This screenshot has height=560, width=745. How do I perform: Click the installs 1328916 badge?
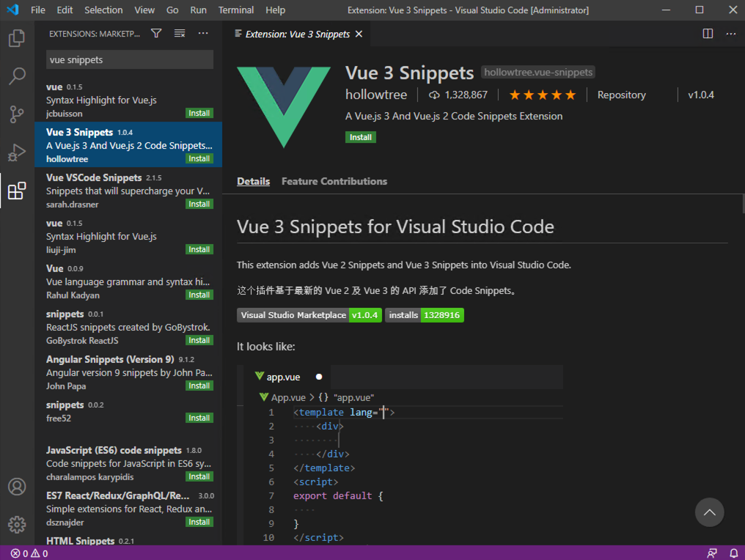coord(425,315)
